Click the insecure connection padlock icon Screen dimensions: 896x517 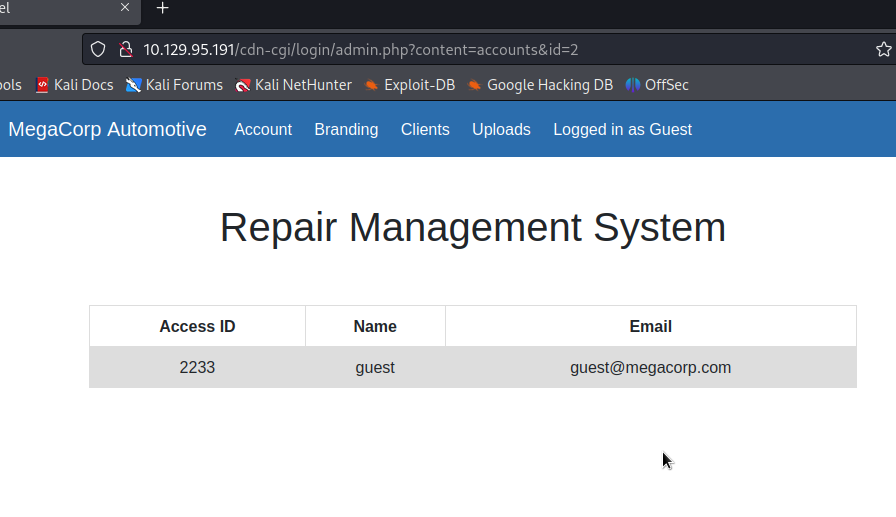coord(125,49)
